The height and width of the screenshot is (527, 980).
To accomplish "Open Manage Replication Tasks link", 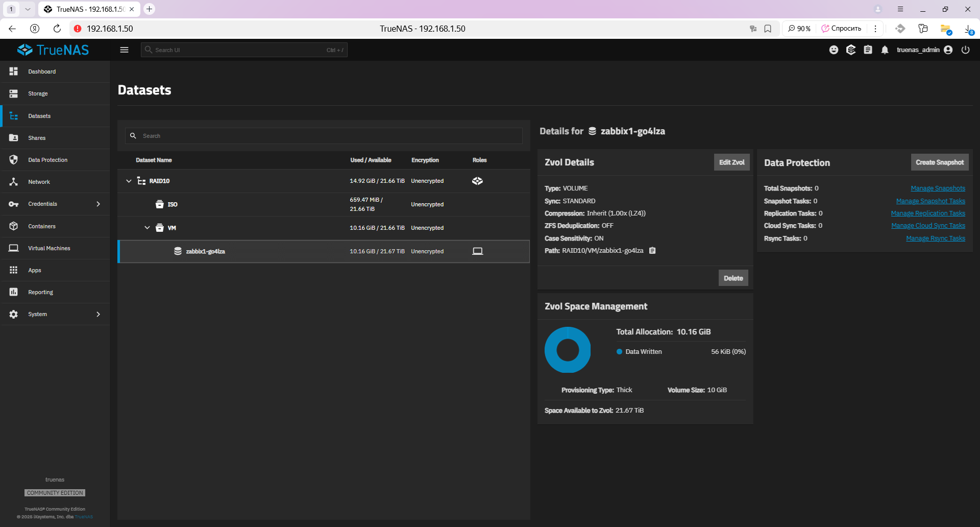I will 928,213.
